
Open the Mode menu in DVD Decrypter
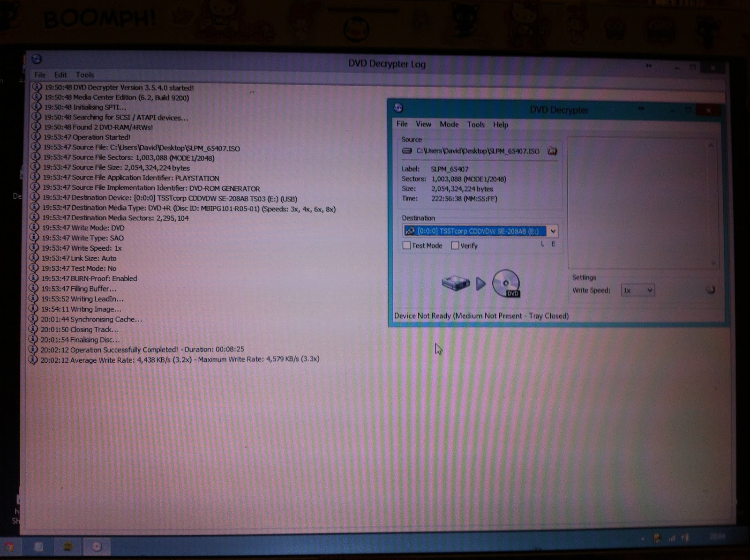449,124
